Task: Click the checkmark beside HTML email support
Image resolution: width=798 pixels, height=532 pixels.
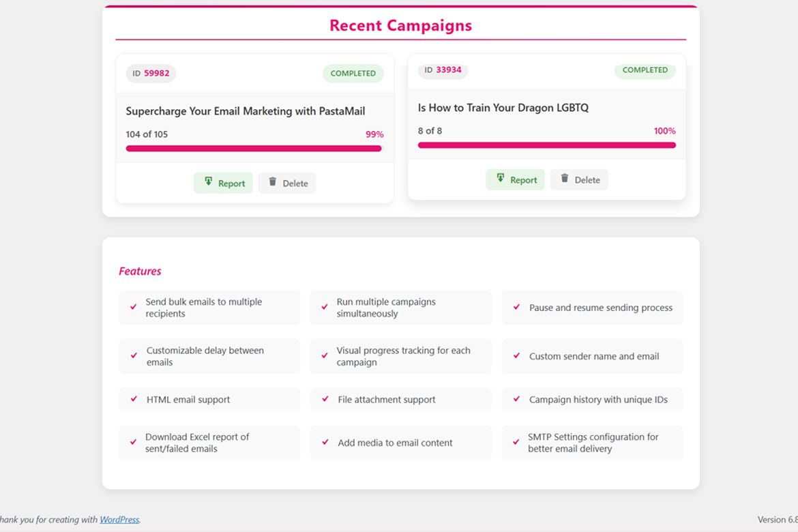Action: pos(134,399)
